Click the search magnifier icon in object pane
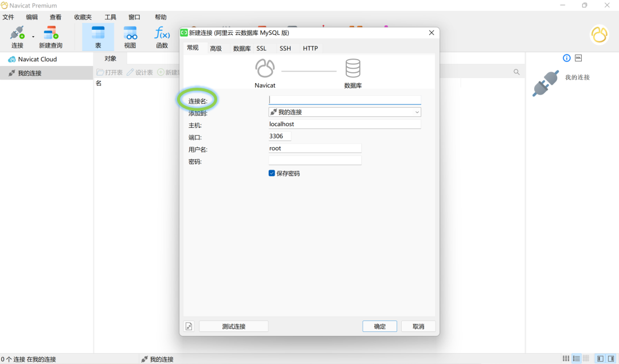Viewport: 619px width, 364px height. point(516,72)
